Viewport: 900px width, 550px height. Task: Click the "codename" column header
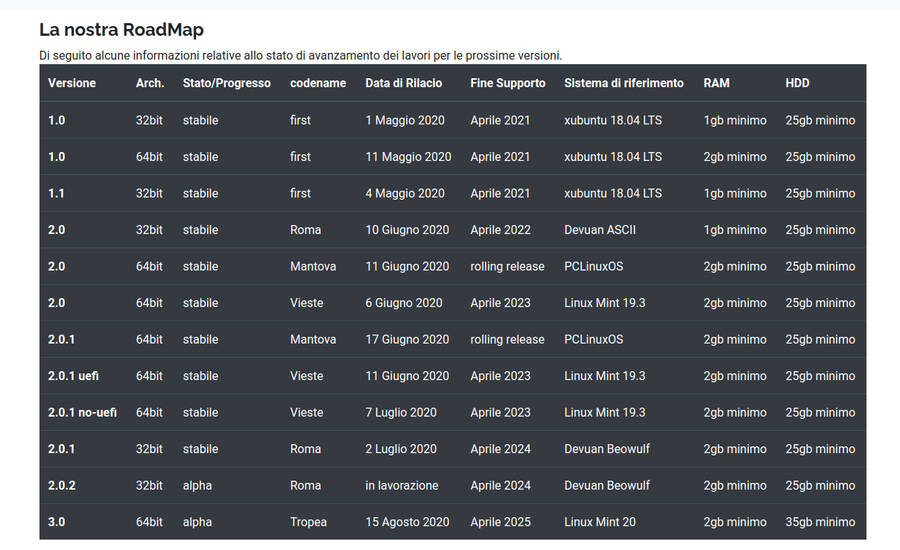[317, 83]
